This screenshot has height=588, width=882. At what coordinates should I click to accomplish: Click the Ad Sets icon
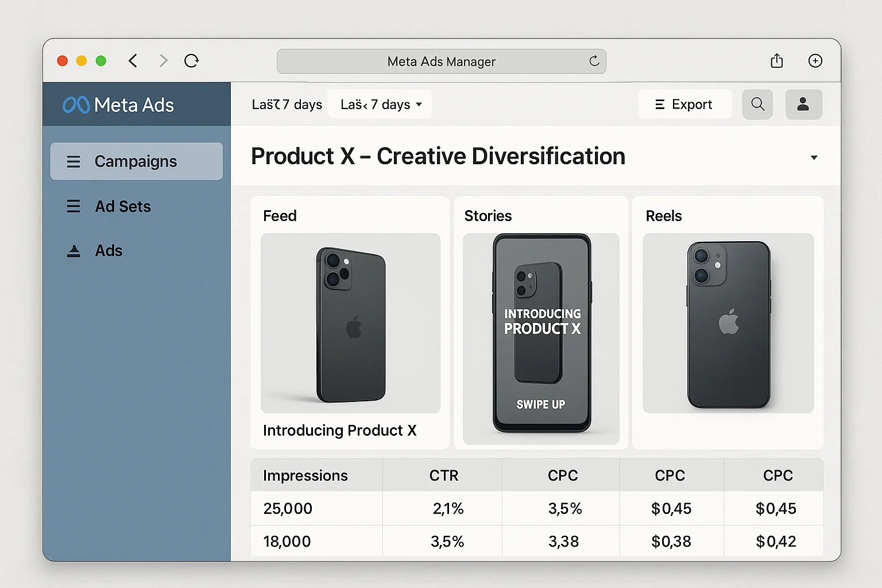point(73,206)
